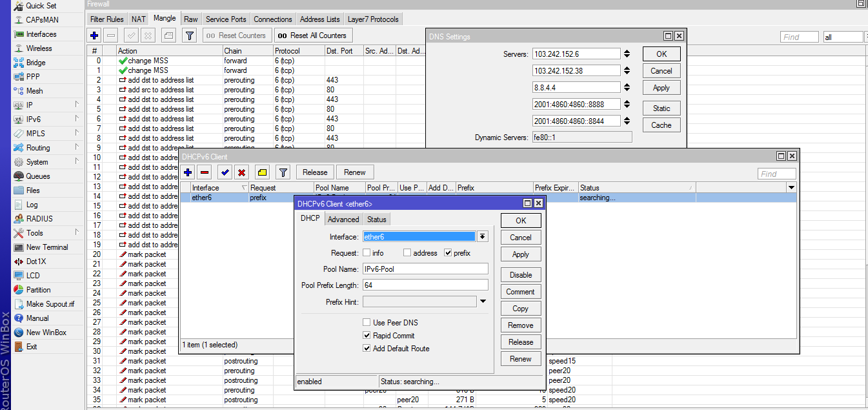Viewport: 868px width, 410px height.
Task: Click the yellow comment icon in DHCPv6 Client toolbar
Action: click(262, 172)
